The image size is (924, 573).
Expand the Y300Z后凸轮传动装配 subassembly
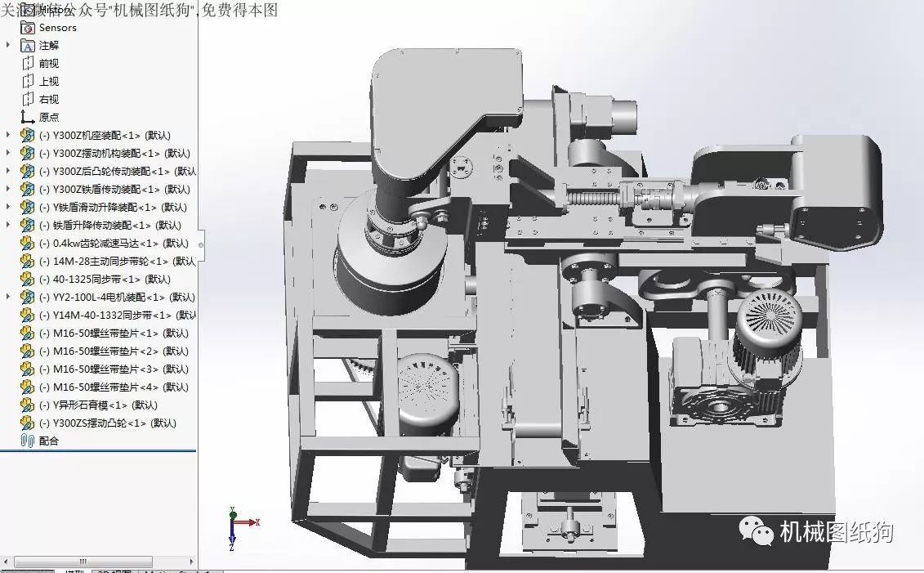8,171
